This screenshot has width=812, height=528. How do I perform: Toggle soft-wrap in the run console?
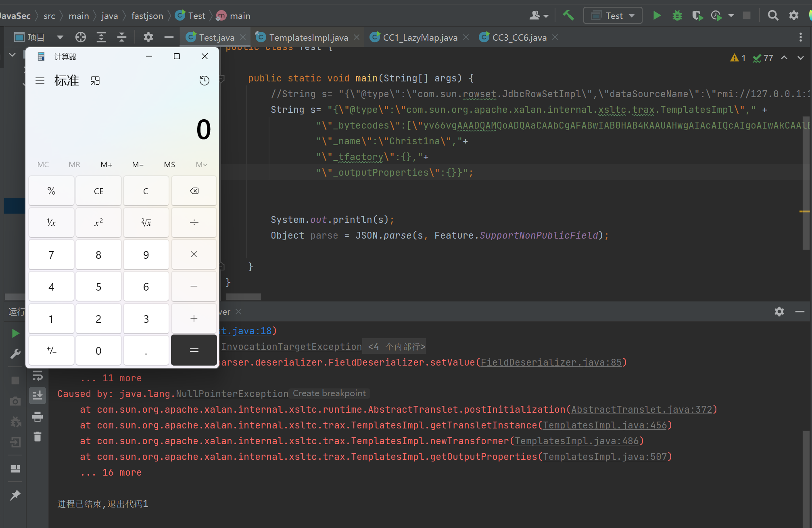click(38, 376)
